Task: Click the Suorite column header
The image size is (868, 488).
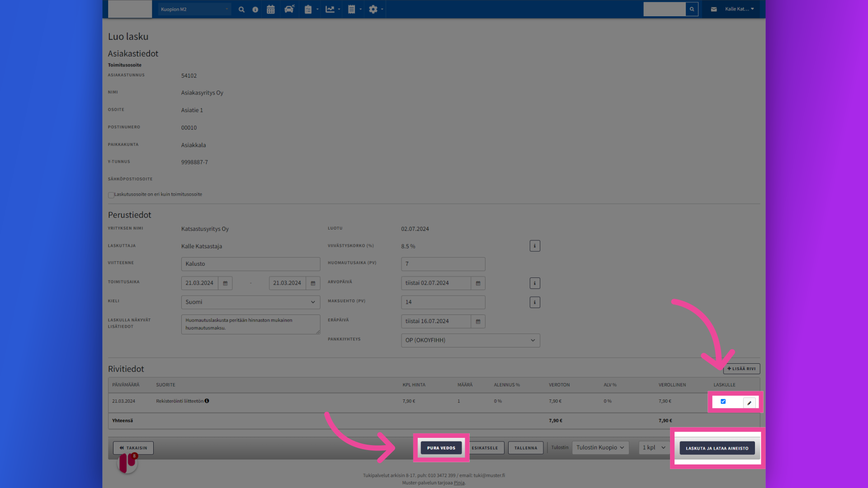Action: pyautogui.click(x=165, y=385)
